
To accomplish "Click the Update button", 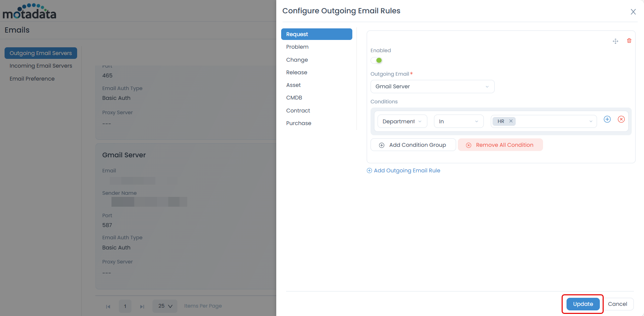I will 583,304.
